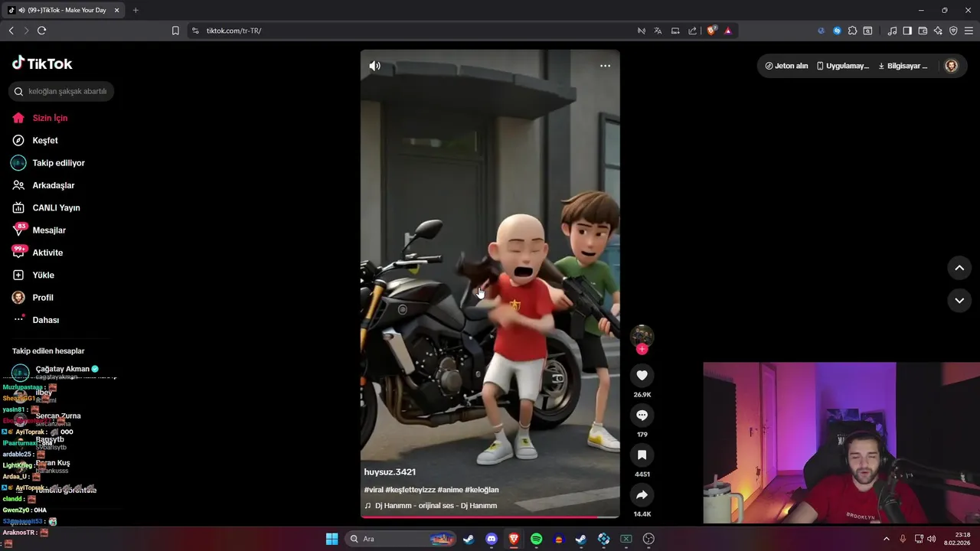980x551 pixels.
Task: Seek along the video progress bar
Action: (x=490, y=517)
